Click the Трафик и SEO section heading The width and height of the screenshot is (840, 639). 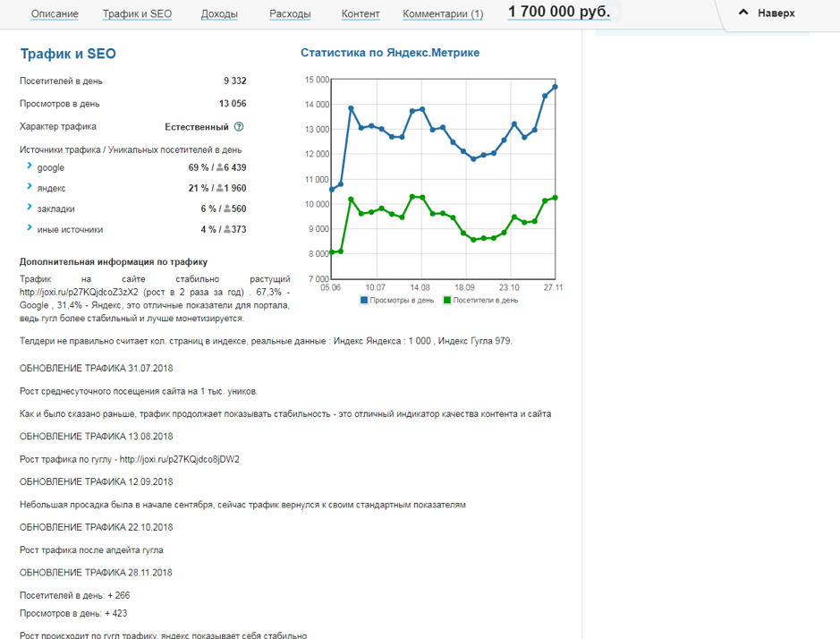pyautogui.click(x=68, y=54)
